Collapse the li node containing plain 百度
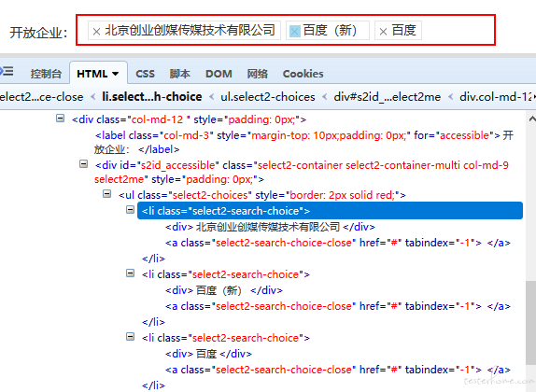This screenshot has height=392, width=536. (130, 336)
